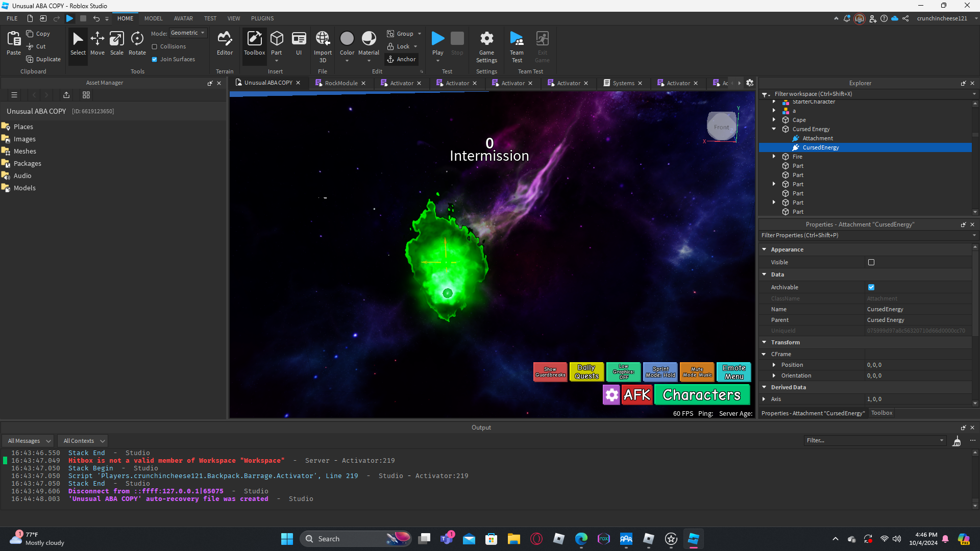Toggle the Collisions checkbox
This screenshot has height=551, width=980.
tap(154, 46)
